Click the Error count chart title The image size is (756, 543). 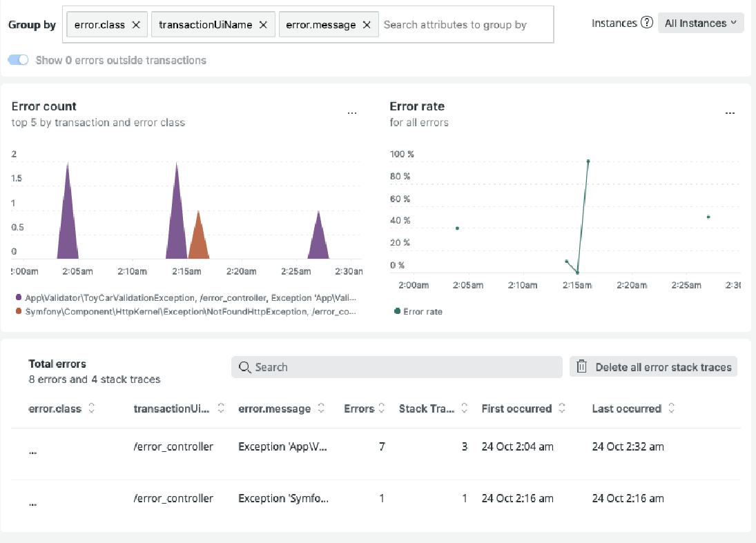44,106
